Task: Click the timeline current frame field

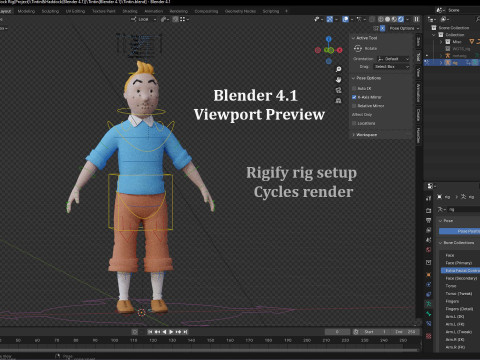Action: [337, 332]
